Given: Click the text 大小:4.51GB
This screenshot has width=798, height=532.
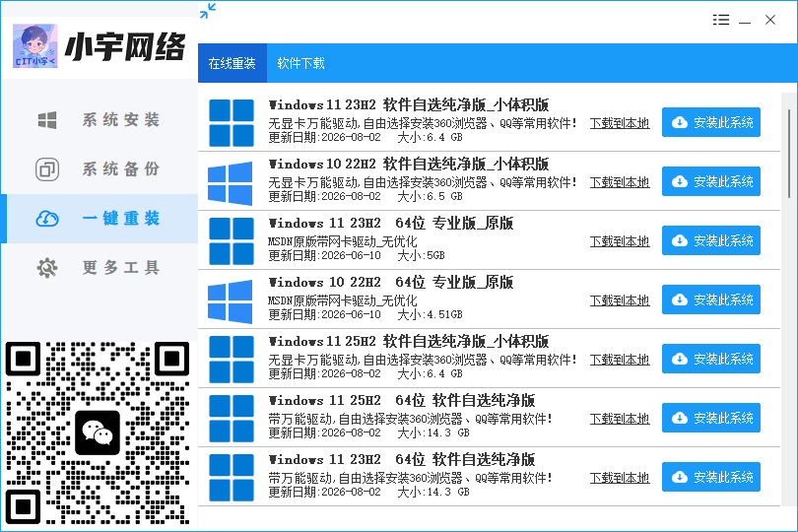Looking at the screenshot, I should [430, 314].
